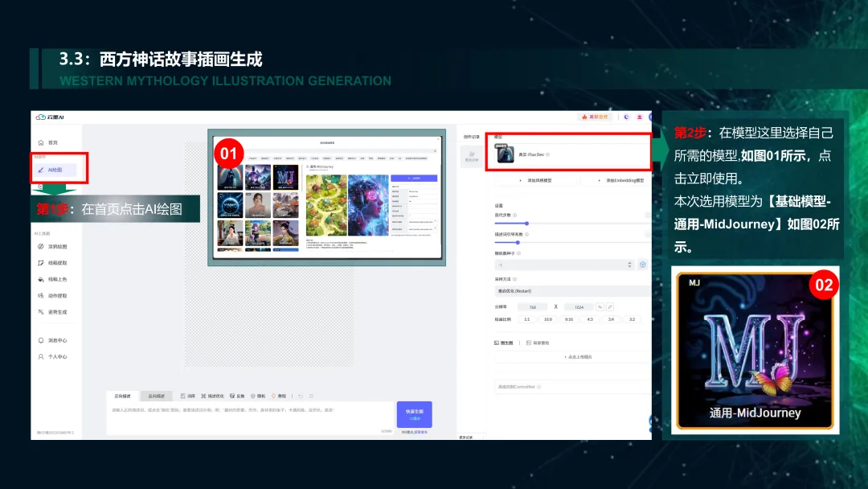Select the 16:9 aspect ratio
Viewport: 868px width, 489px height.
pyautogui.click(x=548, y=319)
